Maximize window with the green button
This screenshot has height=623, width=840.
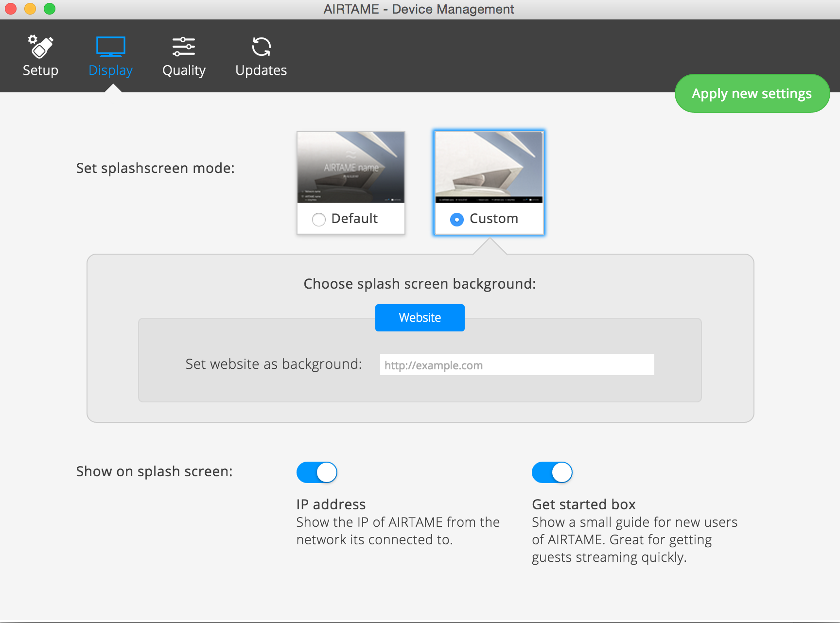50,9
